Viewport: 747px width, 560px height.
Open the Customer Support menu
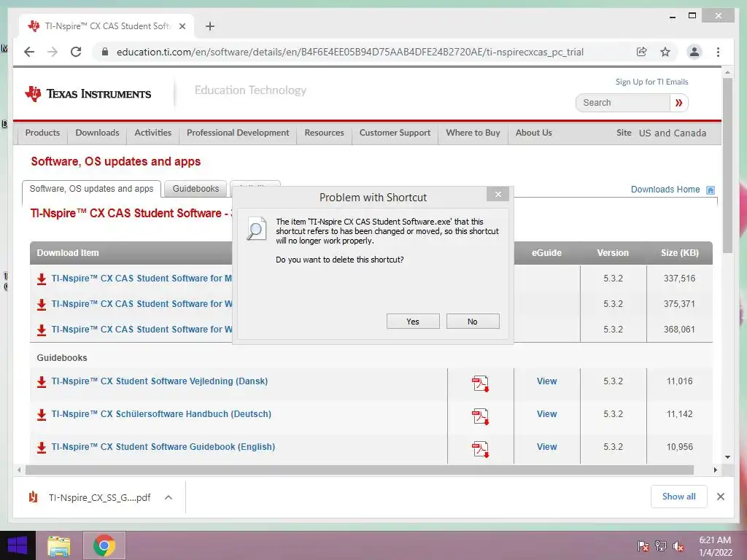395,133
